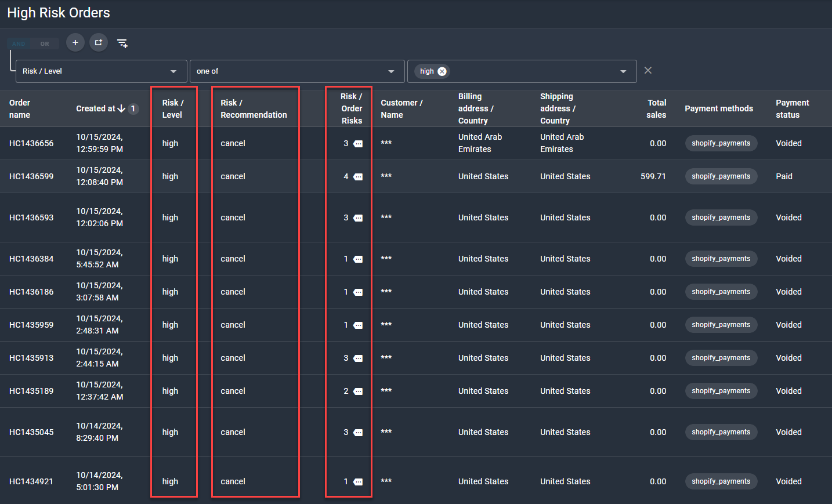Click the Total sales column header
The image size is (832, 504).
tap(656, 108)
